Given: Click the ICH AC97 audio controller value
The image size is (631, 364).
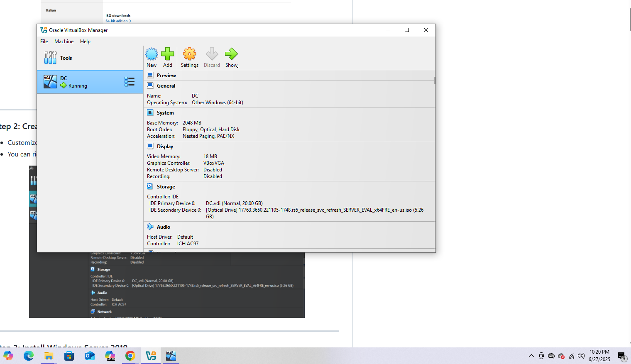Looking at the screenshot, I should tap(188, 244).
